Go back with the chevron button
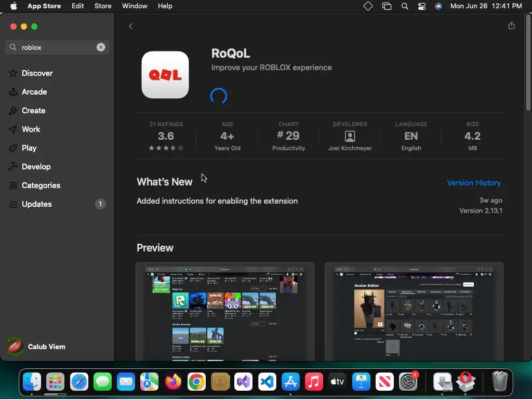 130,26
